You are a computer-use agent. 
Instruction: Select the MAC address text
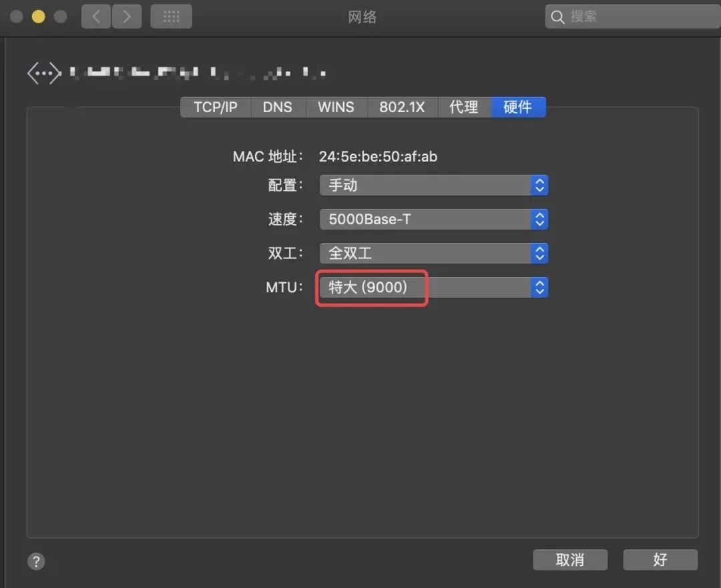378,156
